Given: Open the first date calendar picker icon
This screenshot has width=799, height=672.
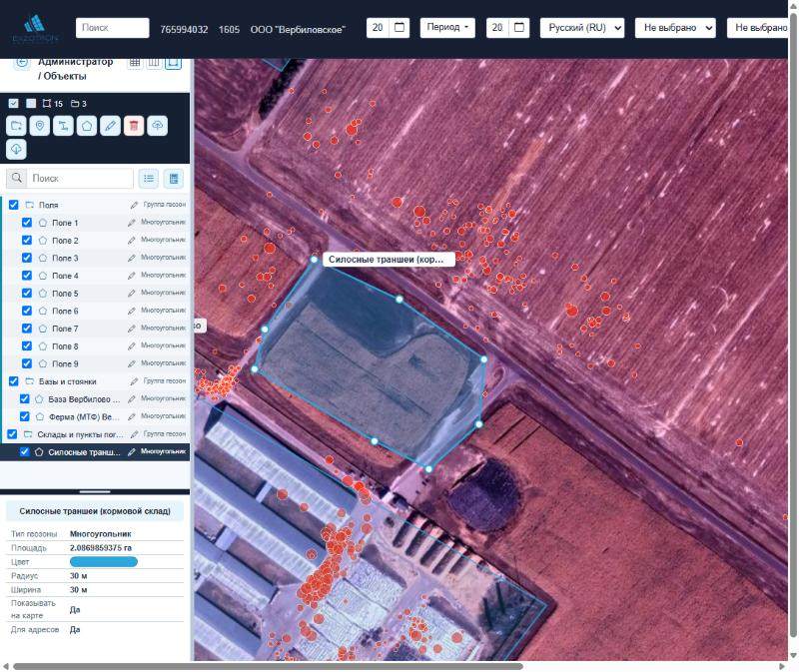Looking at the screenshot, I should (x=399, y=28).
